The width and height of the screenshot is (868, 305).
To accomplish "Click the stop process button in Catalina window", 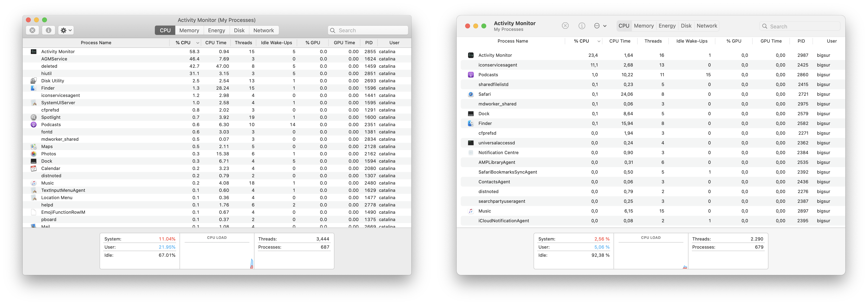I will (x=32, y=30).
